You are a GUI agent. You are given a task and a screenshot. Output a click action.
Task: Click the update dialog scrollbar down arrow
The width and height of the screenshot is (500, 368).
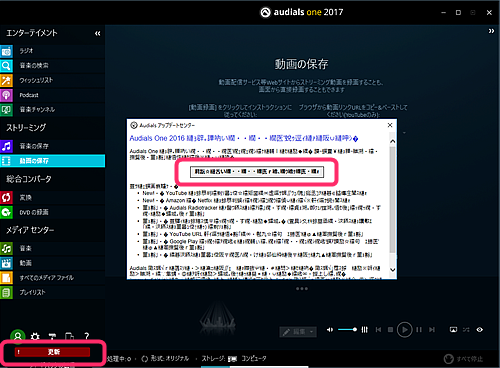pos(393,269)
